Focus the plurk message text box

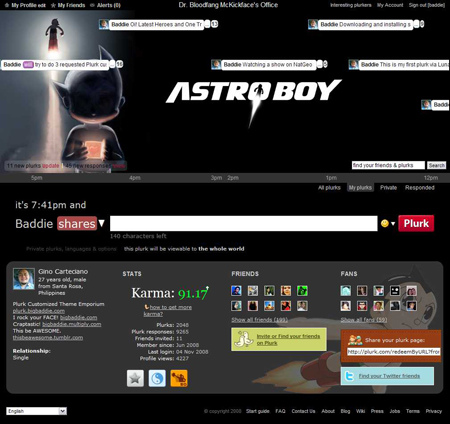coord(244,223)
